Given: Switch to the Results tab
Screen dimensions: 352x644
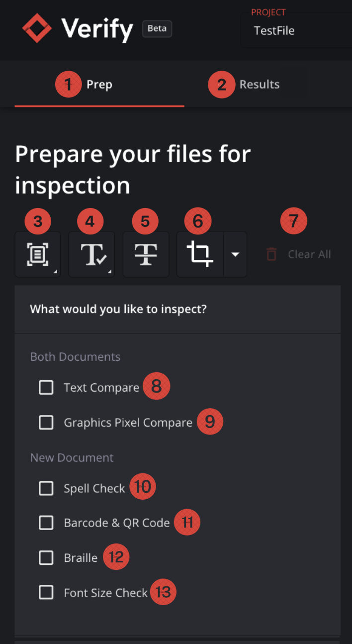Looking at the screenshot, I should pyautogui.click(x=260, y=84).
